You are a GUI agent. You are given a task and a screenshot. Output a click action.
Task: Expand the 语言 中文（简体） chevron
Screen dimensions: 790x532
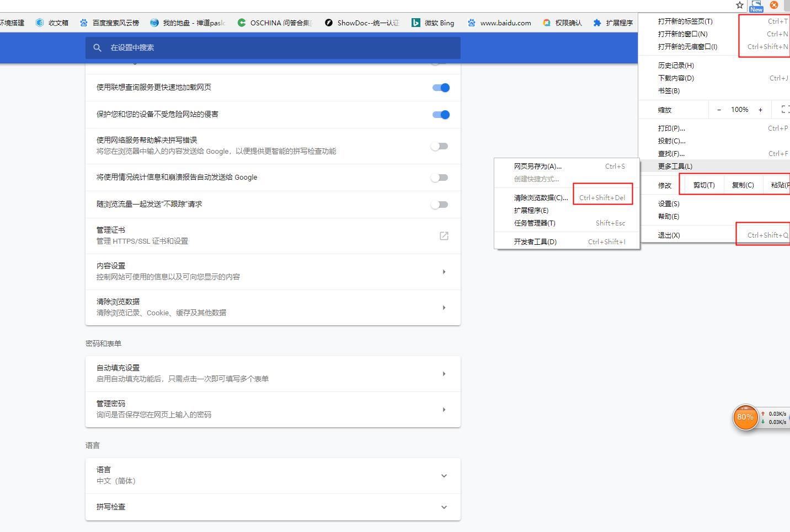click(x=444, y=476)
